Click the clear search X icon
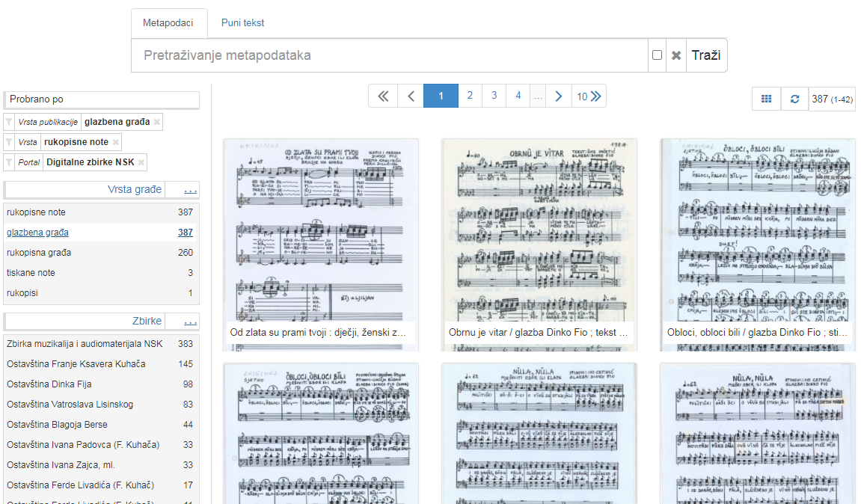The image size is (861, 504). tap(676, 55)
